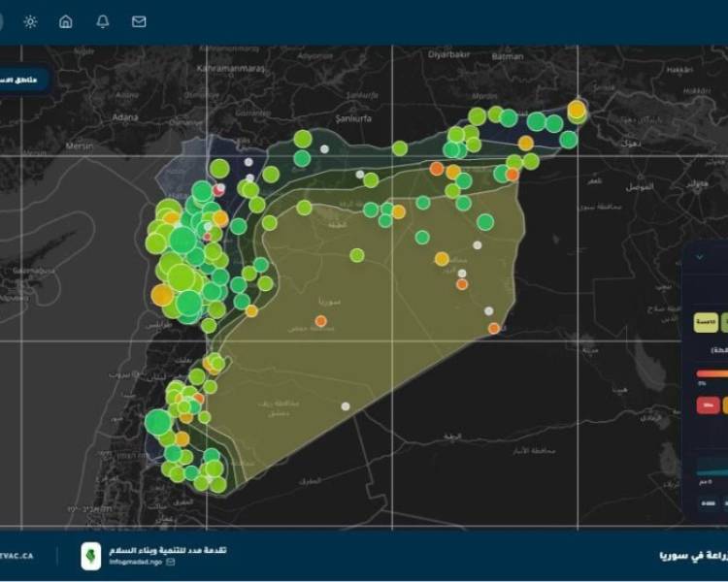Click the orange swatch next to red swatch
Image resolution: width=728 pixels, height=582 pixels.
pos(724,404)
